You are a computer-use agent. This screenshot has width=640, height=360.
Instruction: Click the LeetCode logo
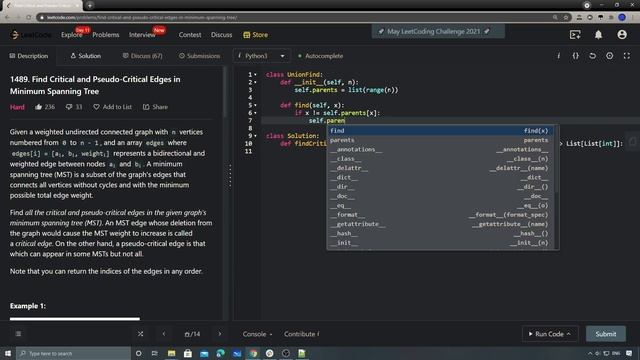[x=31, y=35]
